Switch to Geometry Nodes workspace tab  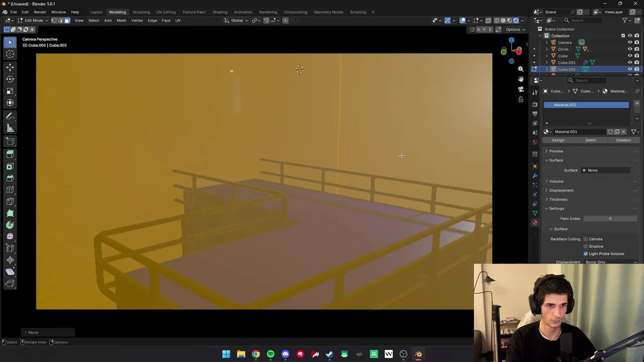click(328, 12)
